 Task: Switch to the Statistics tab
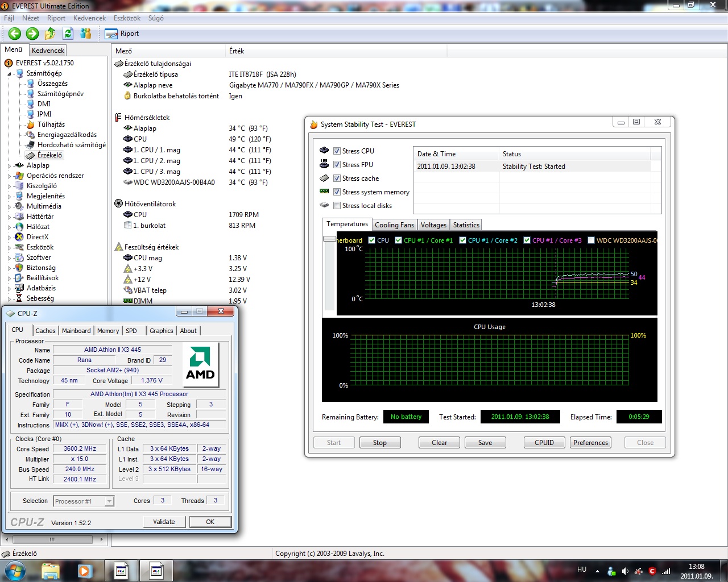pyautogui.click(x=466, y=225)
